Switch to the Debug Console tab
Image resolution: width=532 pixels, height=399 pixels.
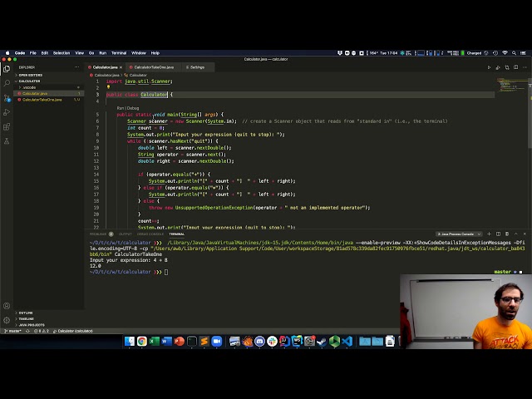[x=150, y=234]
